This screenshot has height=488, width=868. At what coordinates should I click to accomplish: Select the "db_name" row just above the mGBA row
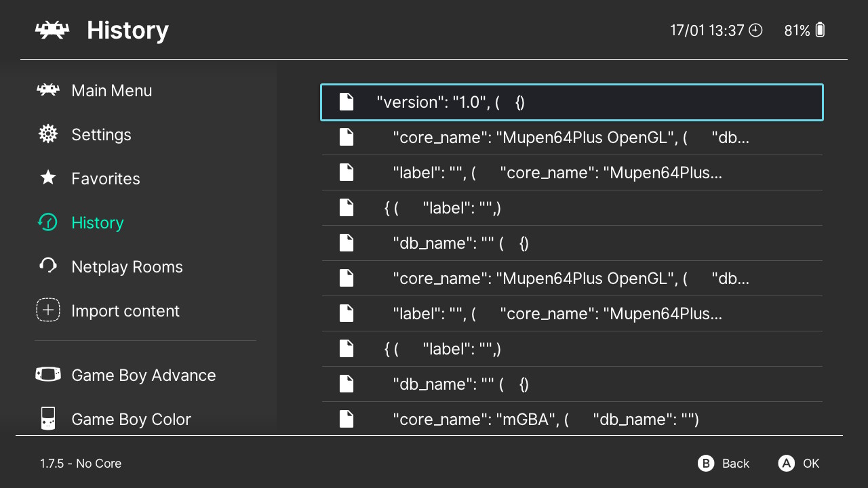pos(572,384)
